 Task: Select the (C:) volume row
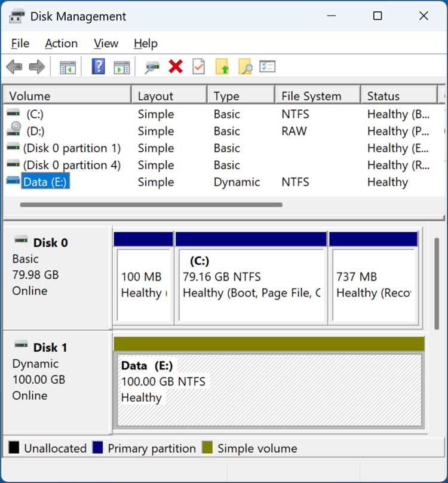(224, 114)
